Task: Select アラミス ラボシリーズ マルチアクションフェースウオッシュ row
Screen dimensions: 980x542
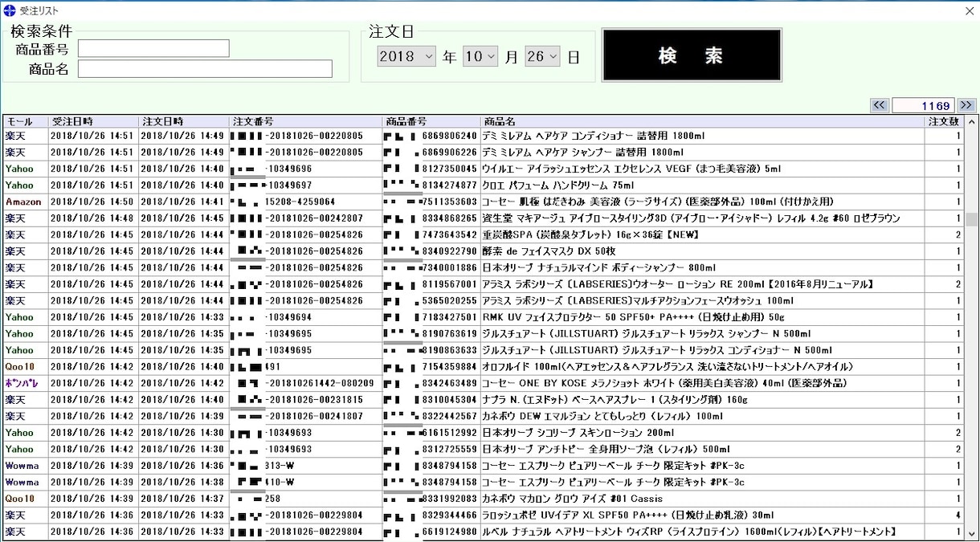Action: click(483, 300)
